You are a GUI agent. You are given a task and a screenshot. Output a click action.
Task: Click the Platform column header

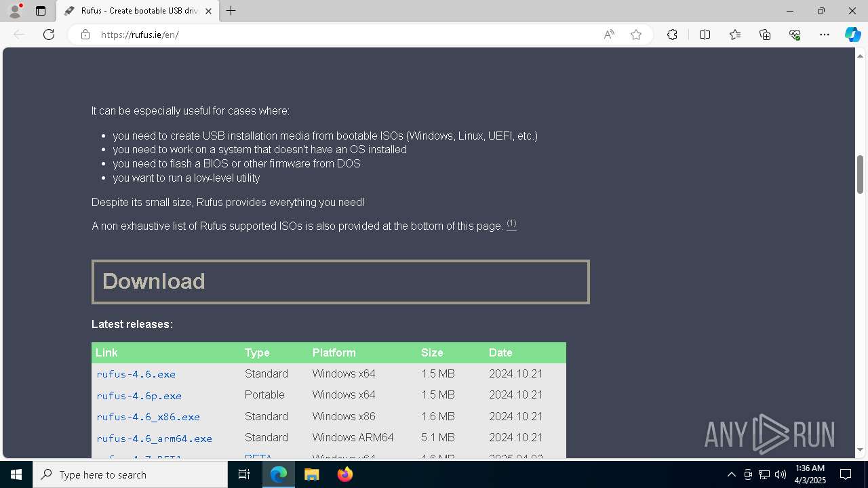tap(334, 352)
